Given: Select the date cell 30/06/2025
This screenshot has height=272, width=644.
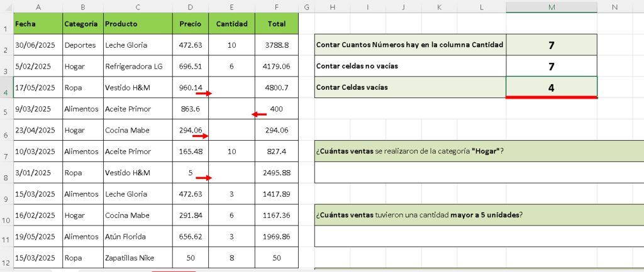Looking at the screenshot, I should coord(37,45).
